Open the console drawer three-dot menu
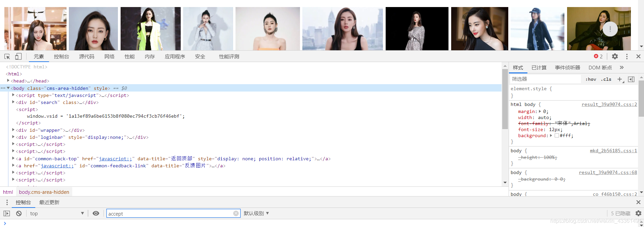 (7, 202)
